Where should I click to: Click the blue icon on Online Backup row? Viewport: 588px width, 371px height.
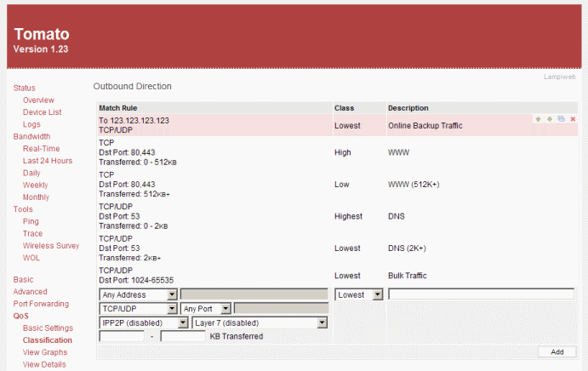pyautogui.click(x=561, y=119)
